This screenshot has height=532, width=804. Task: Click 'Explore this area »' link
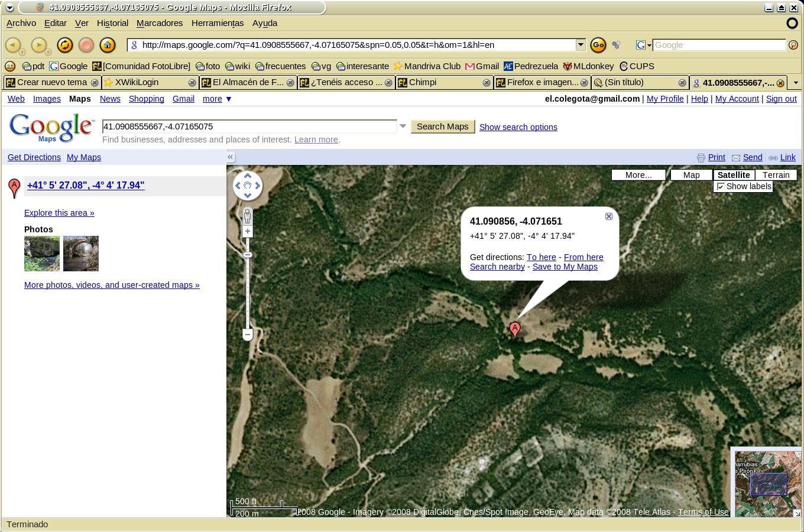(x=59, y=213)
